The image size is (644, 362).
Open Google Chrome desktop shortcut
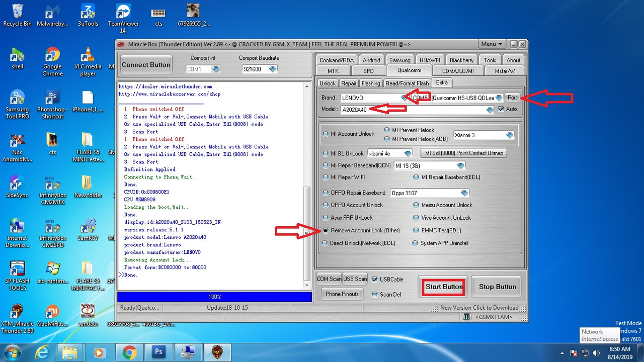[52, 62]
